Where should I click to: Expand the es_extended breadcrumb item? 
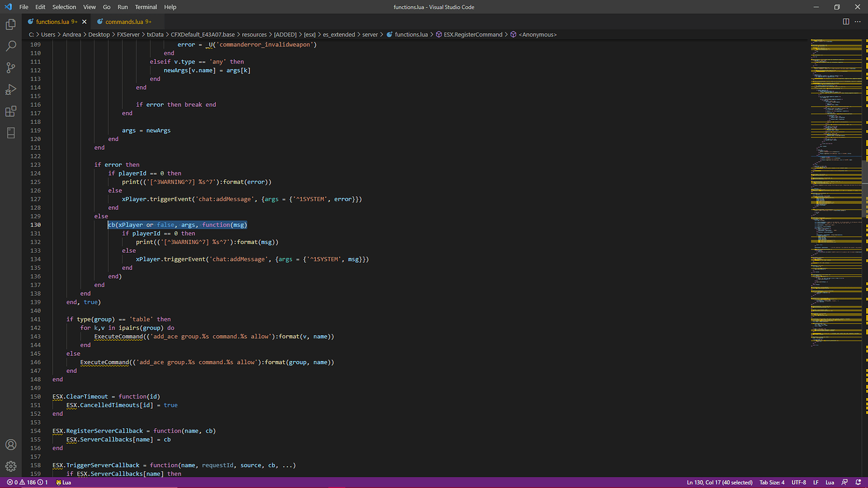pos(340,35)
